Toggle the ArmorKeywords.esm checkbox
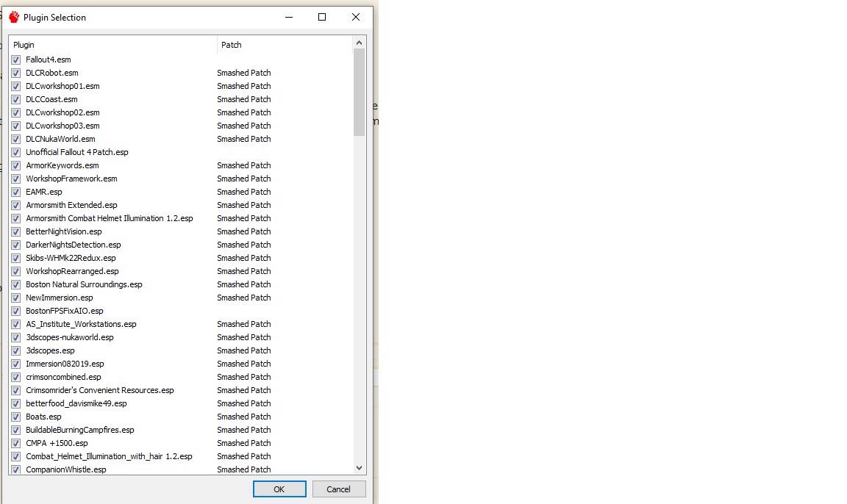The image size is (847, 504). tap(15, 165)
